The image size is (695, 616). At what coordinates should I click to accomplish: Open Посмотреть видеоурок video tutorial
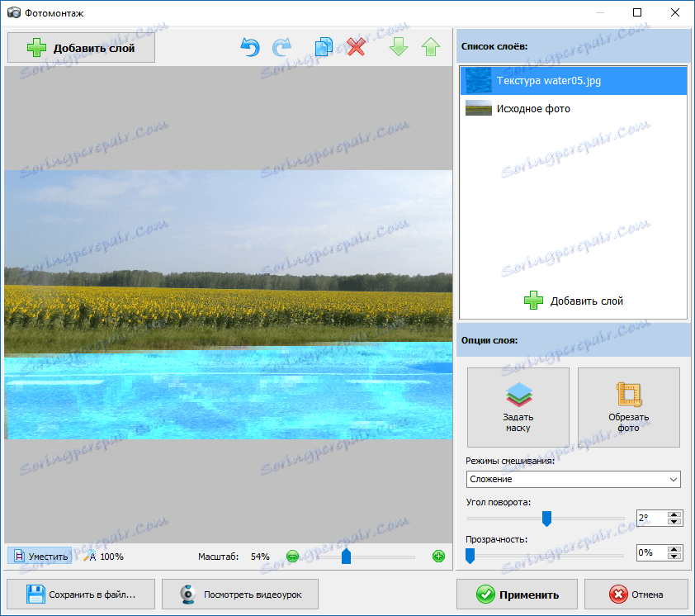240,595
